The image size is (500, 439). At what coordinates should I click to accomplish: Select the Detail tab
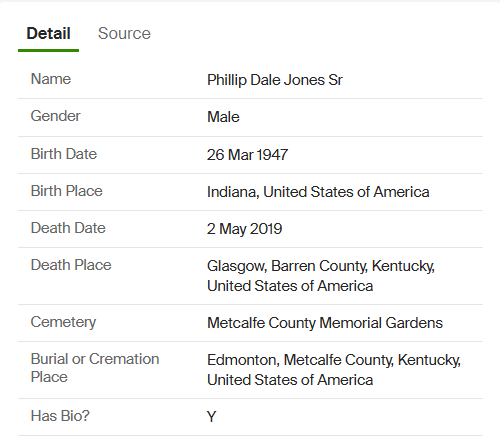click(x=48, y=33)
